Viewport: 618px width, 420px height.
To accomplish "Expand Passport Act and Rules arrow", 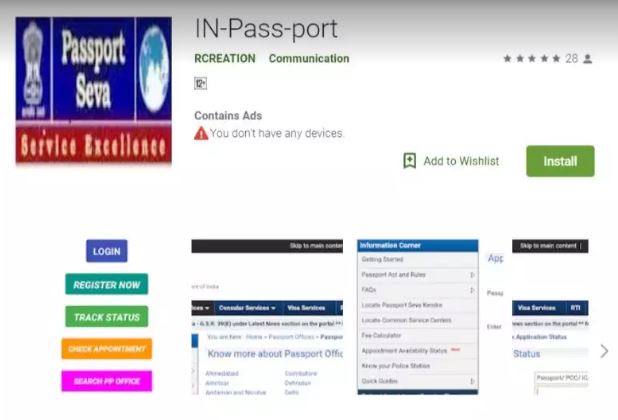I will [472, 275].
